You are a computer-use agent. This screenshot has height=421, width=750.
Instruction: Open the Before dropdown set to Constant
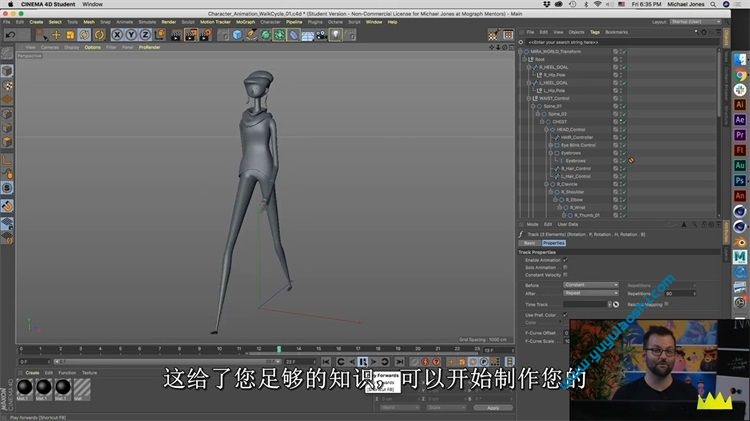click(x=591, y=285)
